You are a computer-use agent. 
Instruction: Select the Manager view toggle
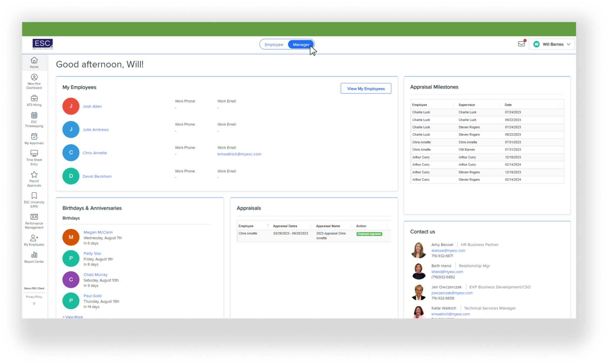pos(301,44)
